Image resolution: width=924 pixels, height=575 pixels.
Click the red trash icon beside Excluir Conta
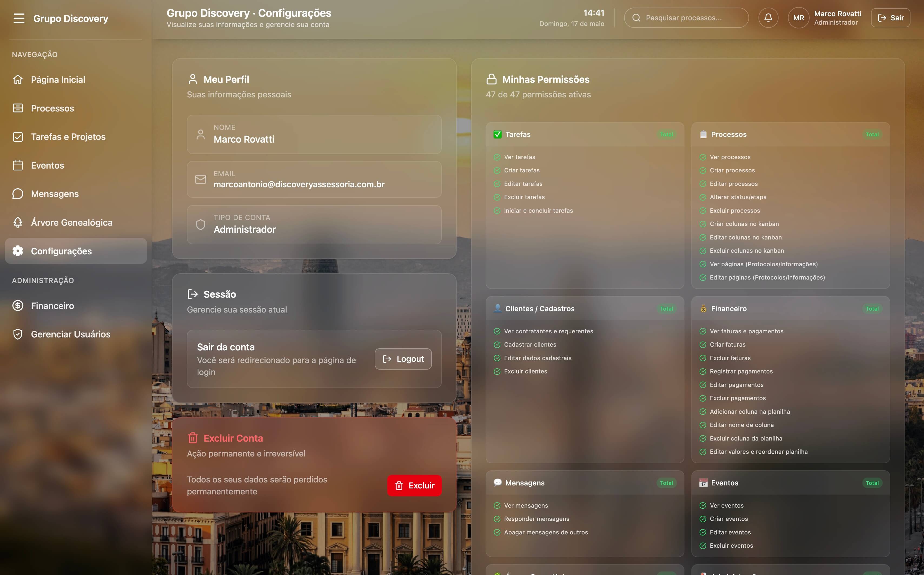193,438
